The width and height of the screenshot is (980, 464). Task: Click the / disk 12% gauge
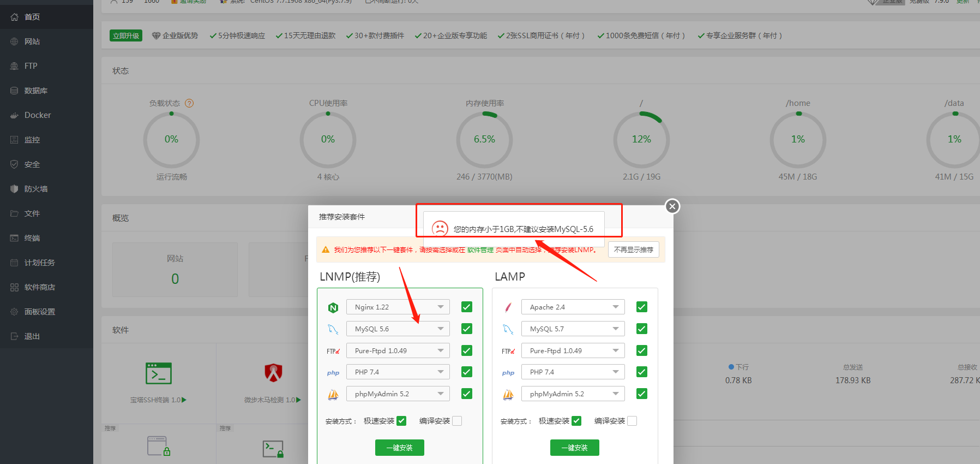pyautogui.click(x=641, y=140)
